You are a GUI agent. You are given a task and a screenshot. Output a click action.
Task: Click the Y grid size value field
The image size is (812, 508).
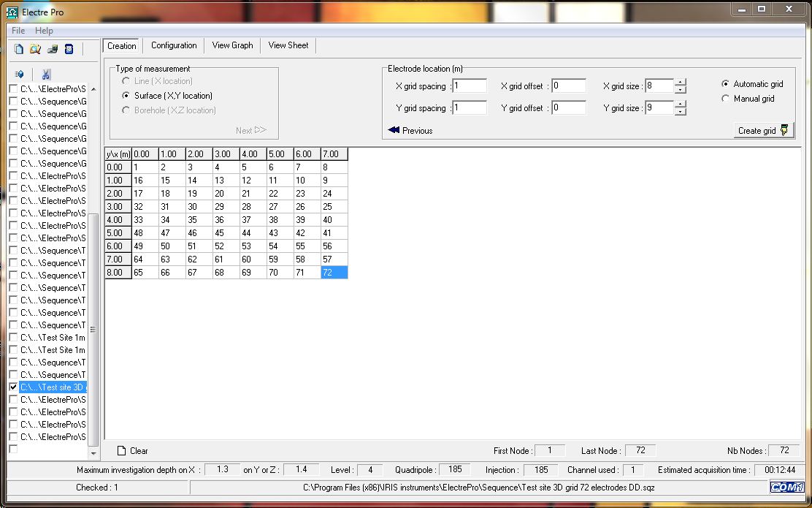click(659, 108)
